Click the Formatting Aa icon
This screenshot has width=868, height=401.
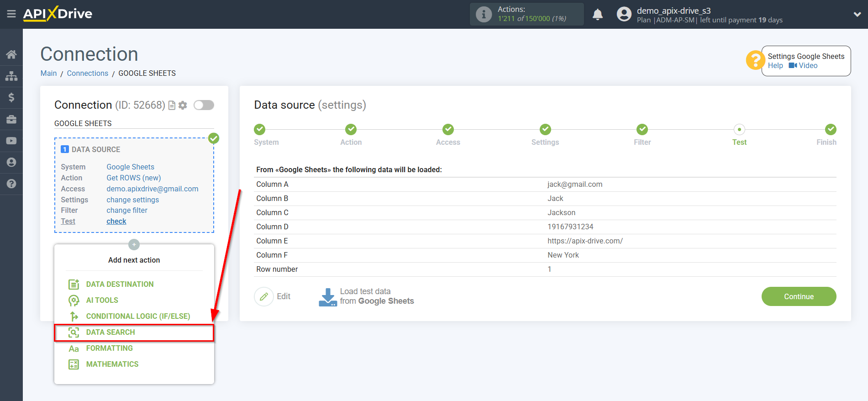[74, 348]
